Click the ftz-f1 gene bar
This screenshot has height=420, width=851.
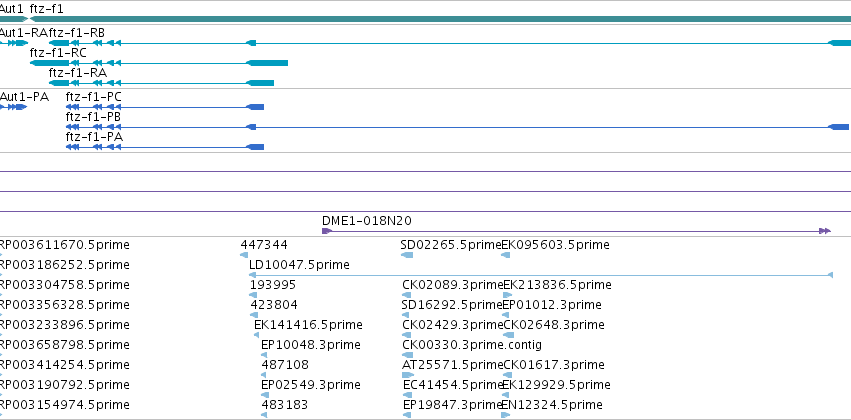tap(440, 19)
